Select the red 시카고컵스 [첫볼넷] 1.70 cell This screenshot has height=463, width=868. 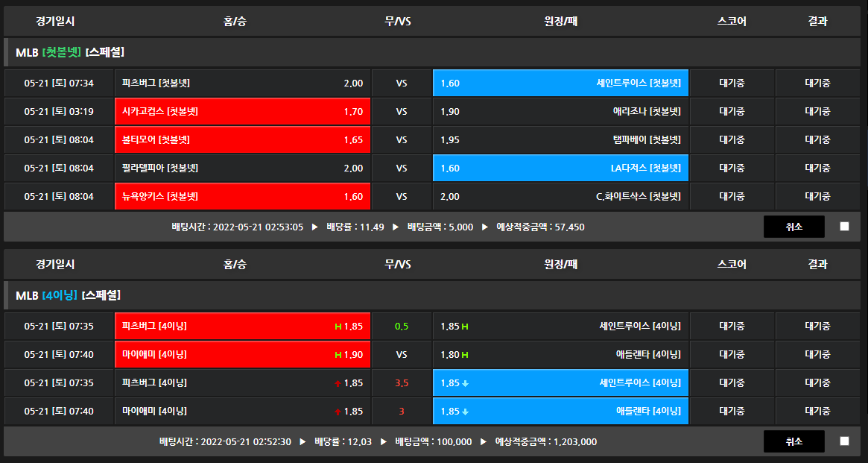click(243, 112)
